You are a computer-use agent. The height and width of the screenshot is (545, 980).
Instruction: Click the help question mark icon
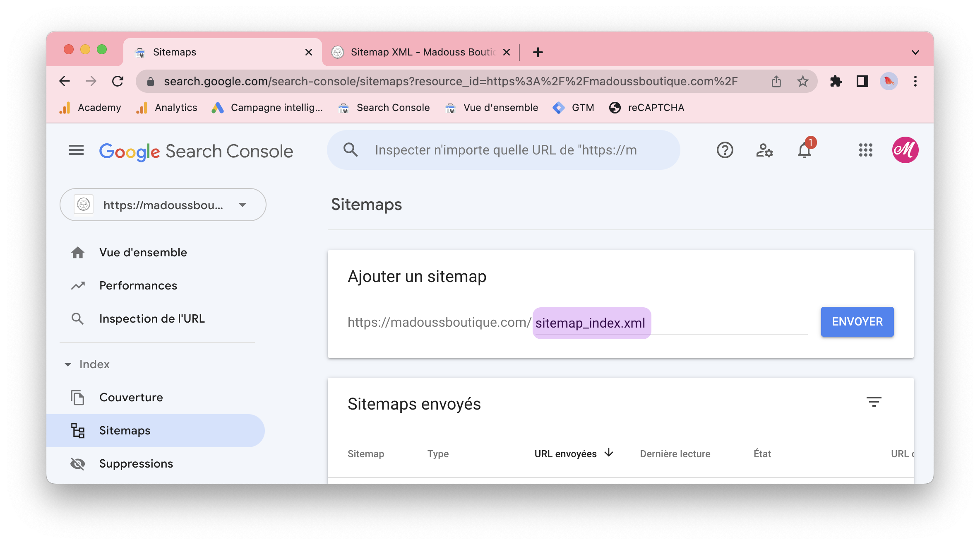point(725,150)
